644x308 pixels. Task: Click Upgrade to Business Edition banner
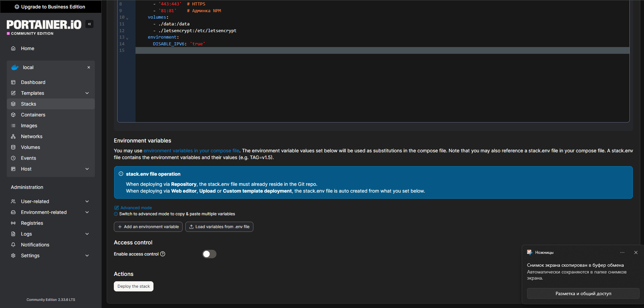[x=50, y=7]
